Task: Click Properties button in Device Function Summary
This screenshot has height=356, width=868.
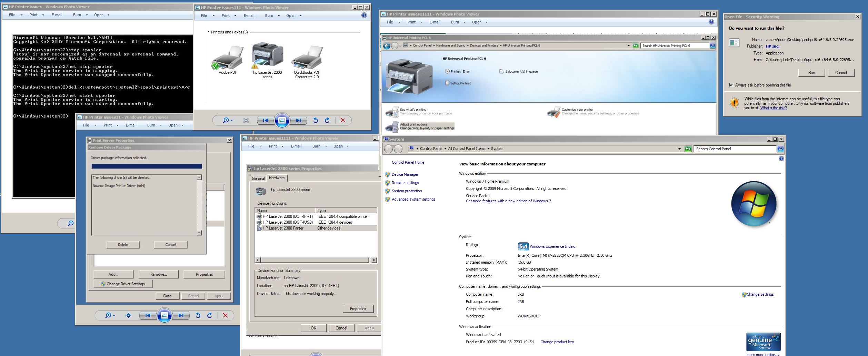Action: 358,309
